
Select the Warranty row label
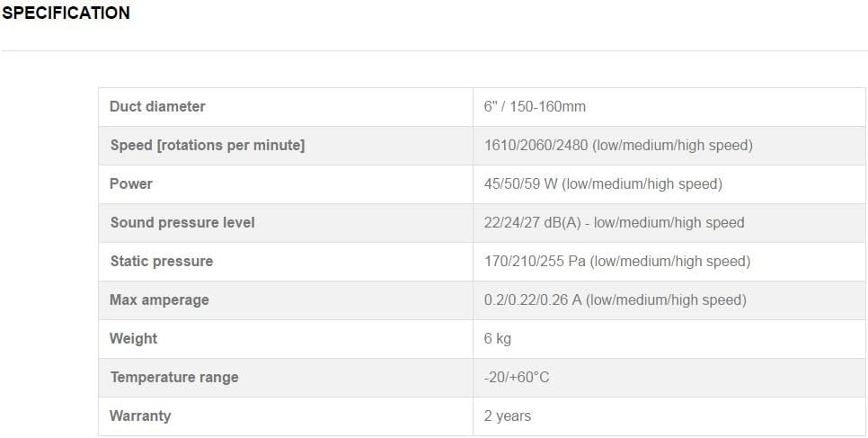[140, 416]
